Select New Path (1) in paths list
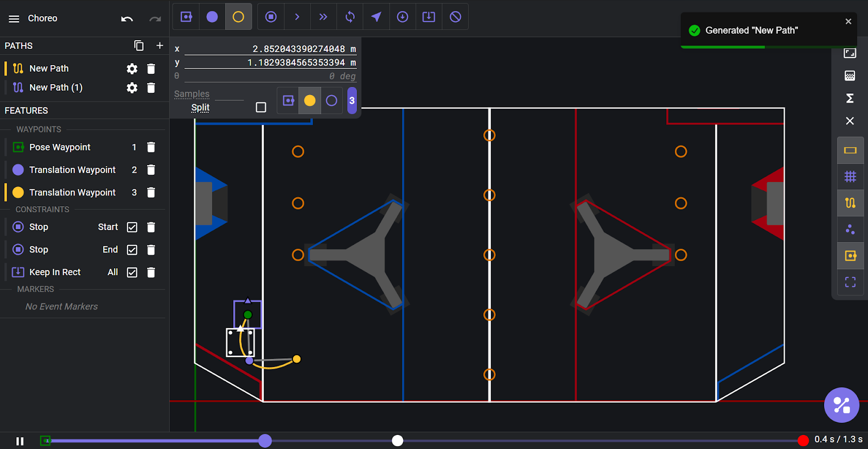Viewport: 868px width, 449px height. click(84, 87)
